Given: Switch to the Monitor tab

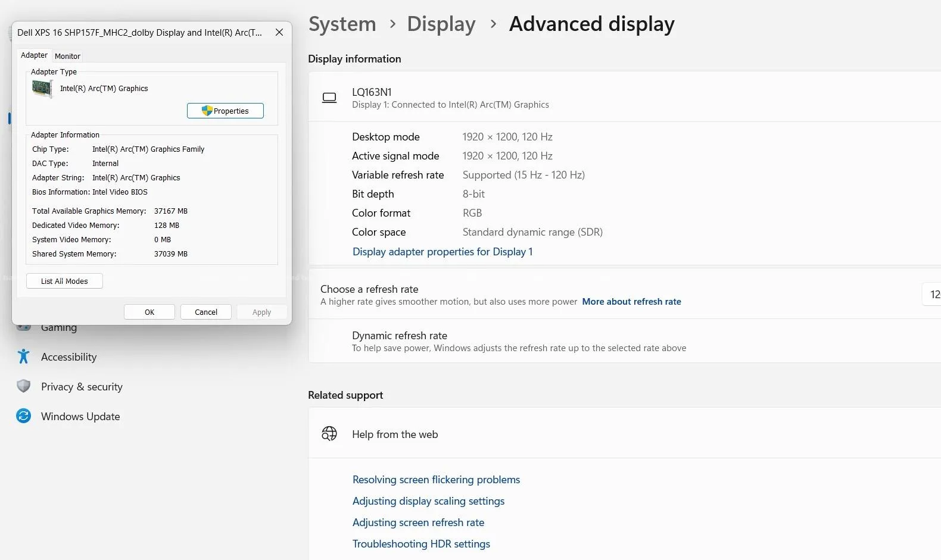Looking at the screenshot, I should tap(67, 56).
